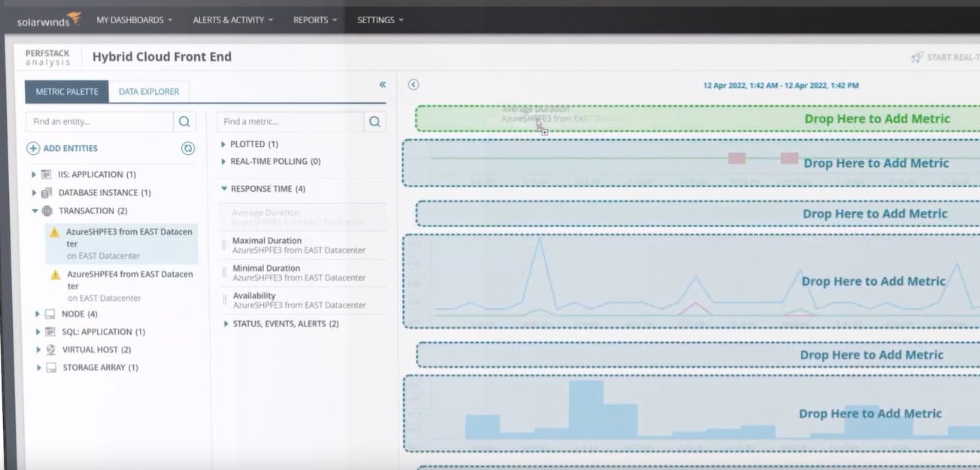Expand the Node group
This screenshot has width=980, height=470.
coord(38,314)
